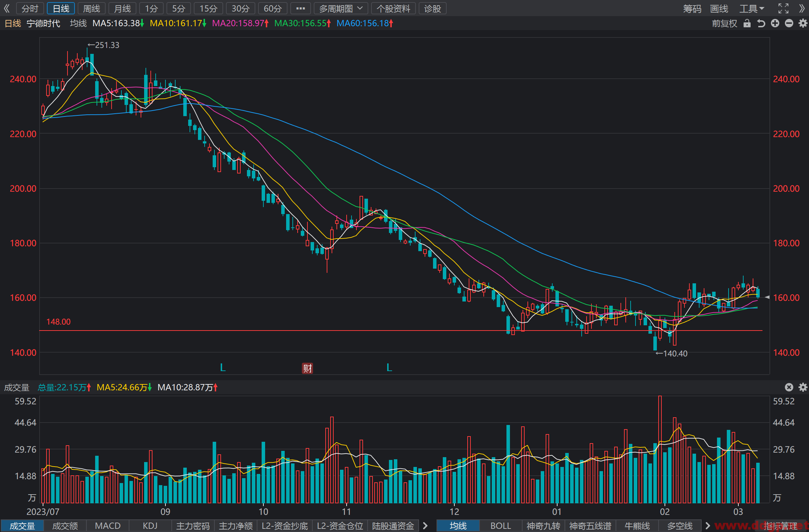Image resolution: width=809 pixels, height=532 pixels.
Task: Expand the 多周期图 dropdown
Action: pyautogui.click(x=341, y=8)
